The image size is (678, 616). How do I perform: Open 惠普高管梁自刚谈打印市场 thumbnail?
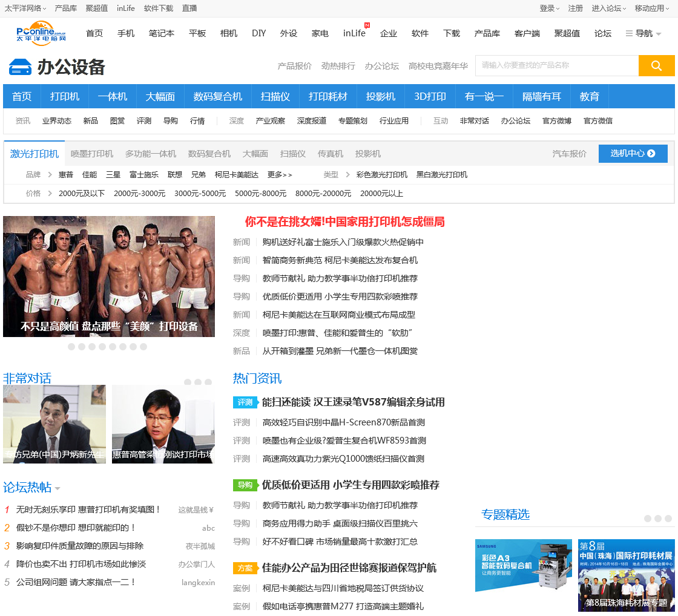pos(163,424)
